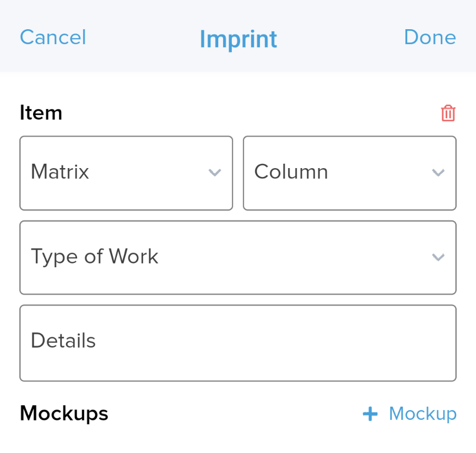
Task: Click the Column field's chevron arrow
Action: click(x=438, y=172)
